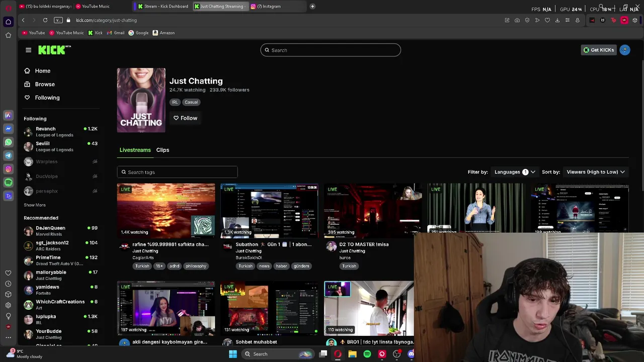Open new browser tab with plus

(x=312, y=7)
